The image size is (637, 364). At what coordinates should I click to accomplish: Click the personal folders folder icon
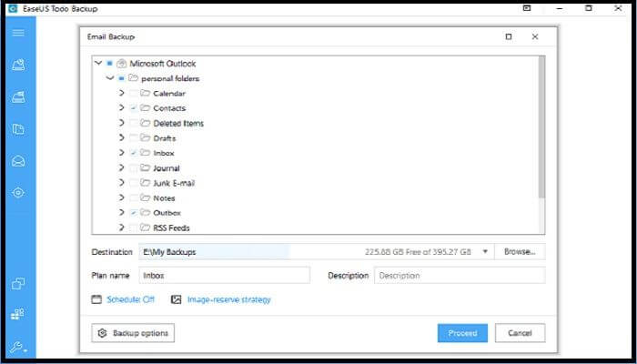click(x=133, y=78)
